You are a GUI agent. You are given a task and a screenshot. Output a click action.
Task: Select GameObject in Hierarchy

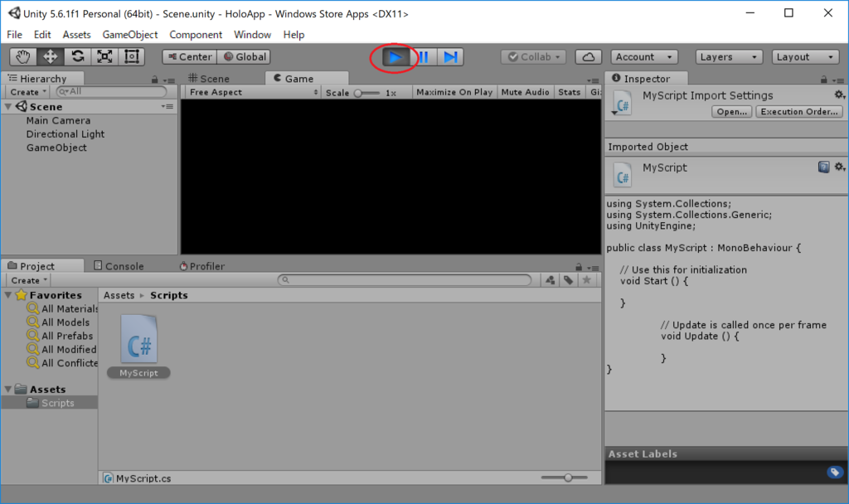56,148
